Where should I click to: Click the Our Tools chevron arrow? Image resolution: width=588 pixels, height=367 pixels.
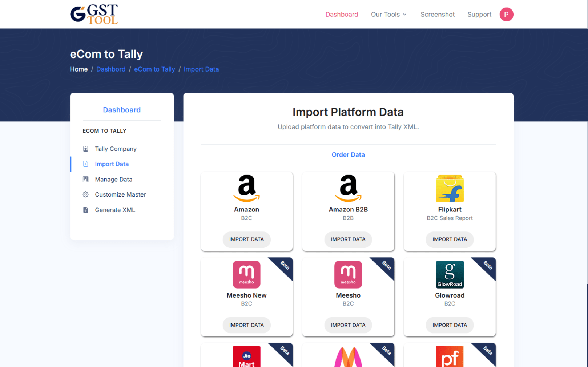404,15
